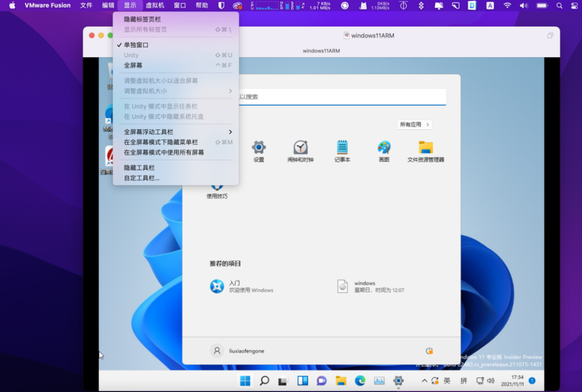Screen dimensions: 582x392
Task: Click the macOS volume speaker icon
Action: [524, 5]
